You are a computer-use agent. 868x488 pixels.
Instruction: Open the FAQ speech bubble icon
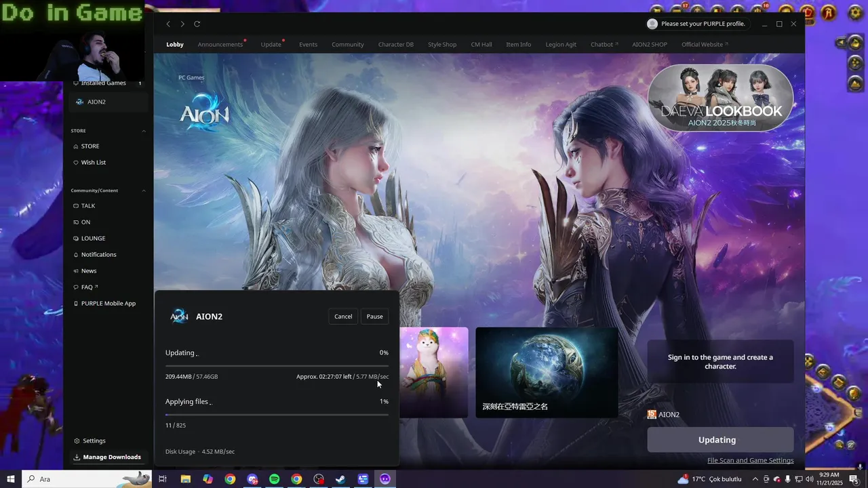(76, 287)
